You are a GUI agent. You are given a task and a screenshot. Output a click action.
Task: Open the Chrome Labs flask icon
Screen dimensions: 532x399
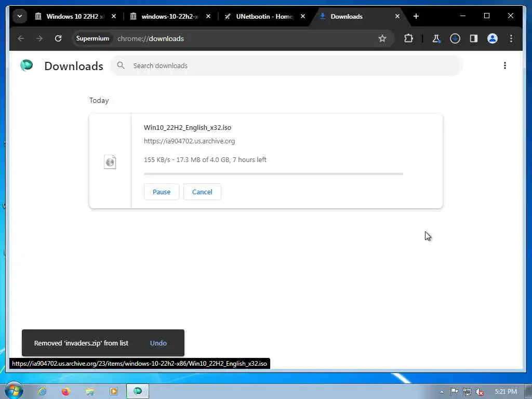pyautogui.click(x=436, y=38)
